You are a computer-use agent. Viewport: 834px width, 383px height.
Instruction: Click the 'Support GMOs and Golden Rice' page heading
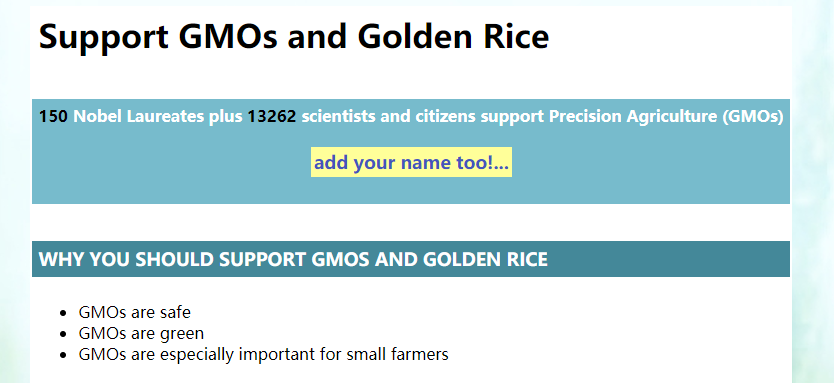[294, 36]
